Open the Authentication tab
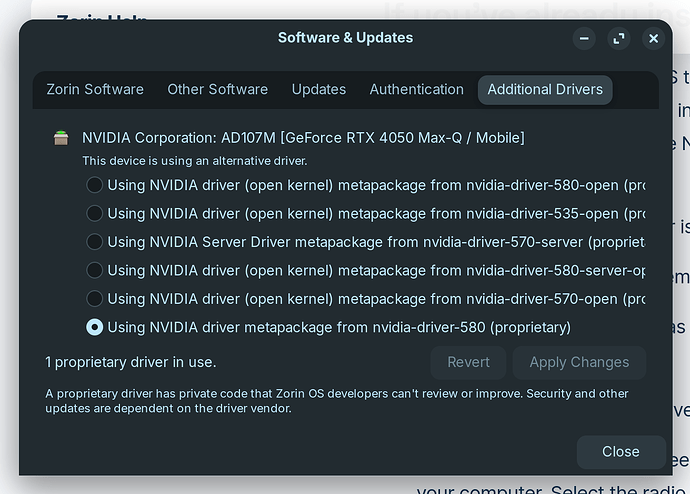This screenshot has width=690, height=494. (416, 89)
